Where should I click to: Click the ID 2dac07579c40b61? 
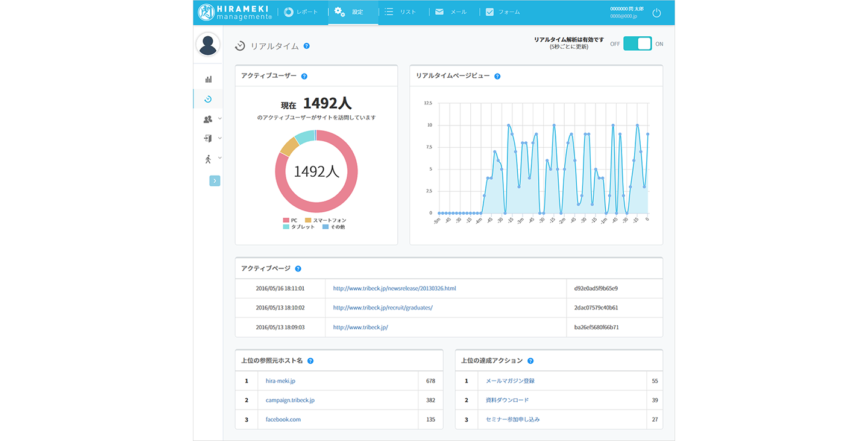596,308
